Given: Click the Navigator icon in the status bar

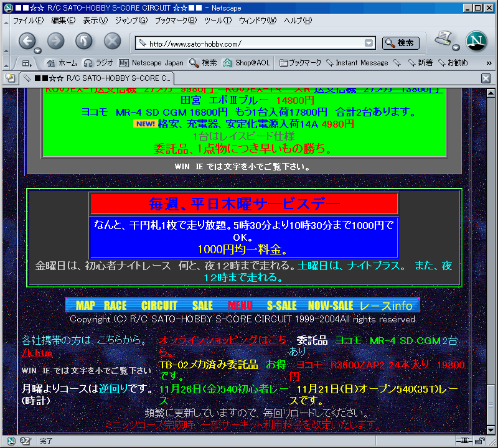Looking at the screenshot, I should [x=11, y=441].
